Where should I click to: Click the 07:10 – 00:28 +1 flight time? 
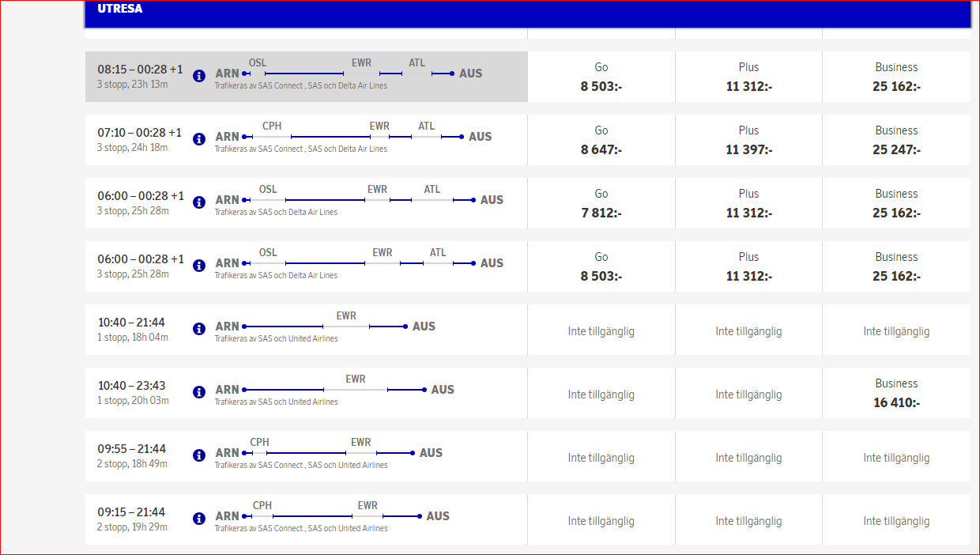click(140, 133)
